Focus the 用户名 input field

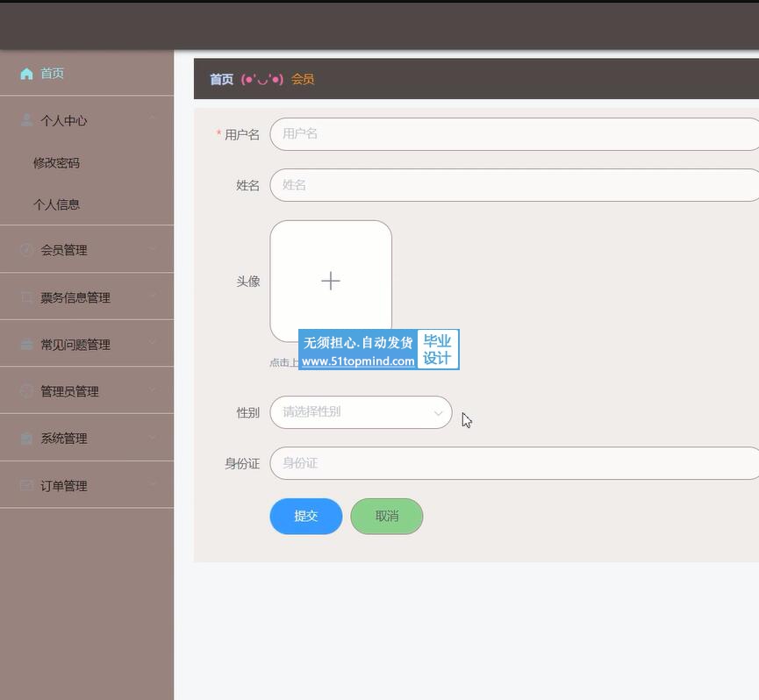(513, 134)
